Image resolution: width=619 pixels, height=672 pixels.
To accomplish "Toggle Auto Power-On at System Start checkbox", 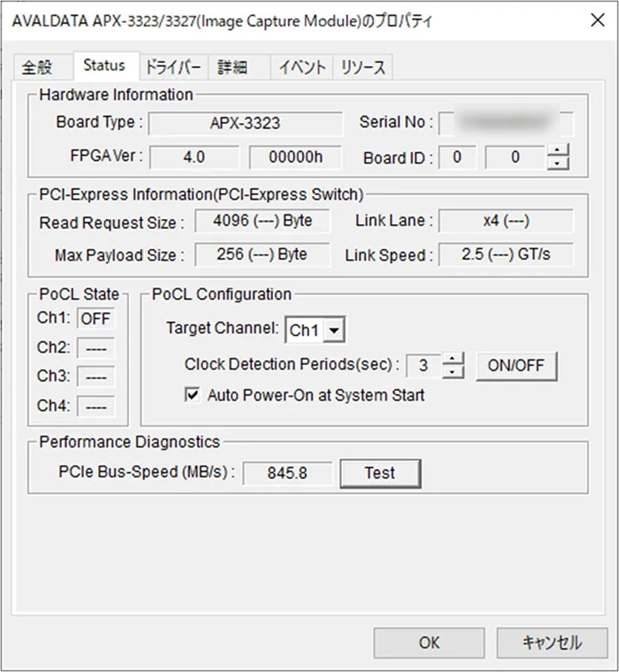I will coord(192,395).
